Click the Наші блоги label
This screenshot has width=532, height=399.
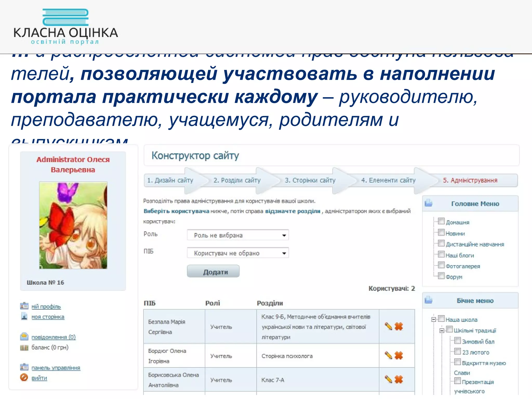pos(460,255)
